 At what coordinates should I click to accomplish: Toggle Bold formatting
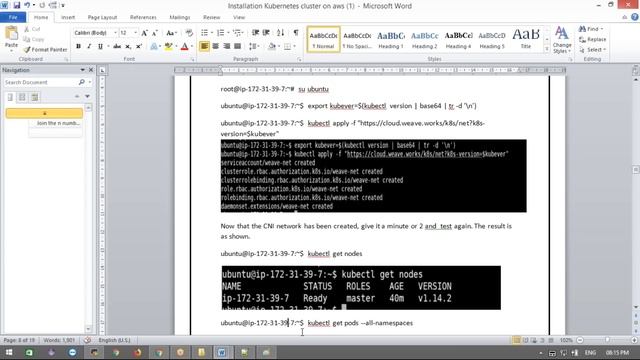tap(78, 47)
